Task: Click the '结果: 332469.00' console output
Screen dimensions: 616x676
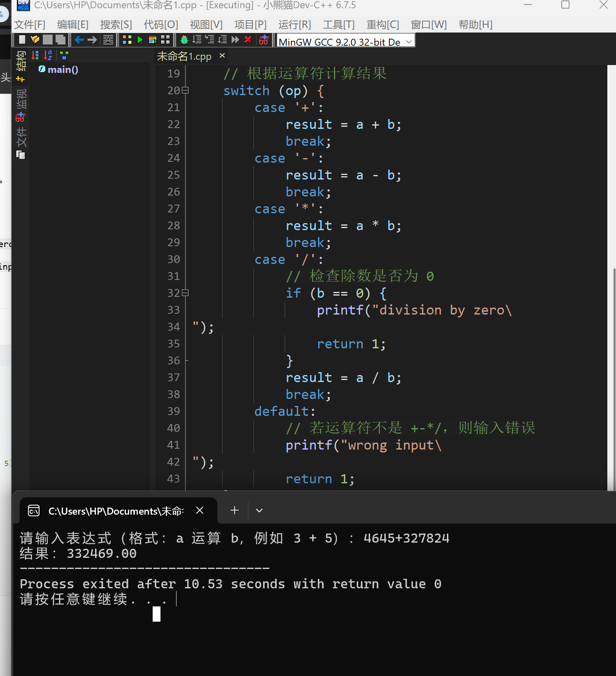Action: pos(78,554)
